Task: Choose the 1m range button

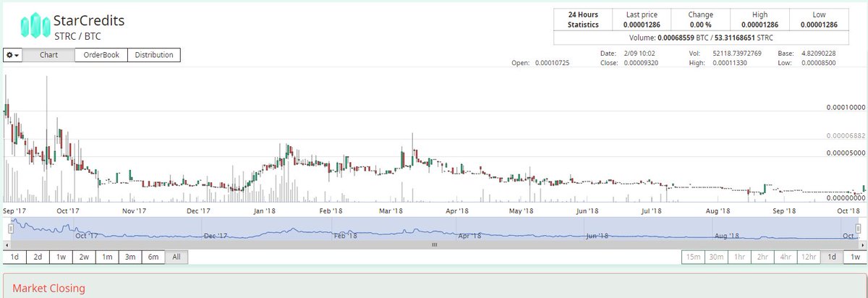Action: pos(106,257)
